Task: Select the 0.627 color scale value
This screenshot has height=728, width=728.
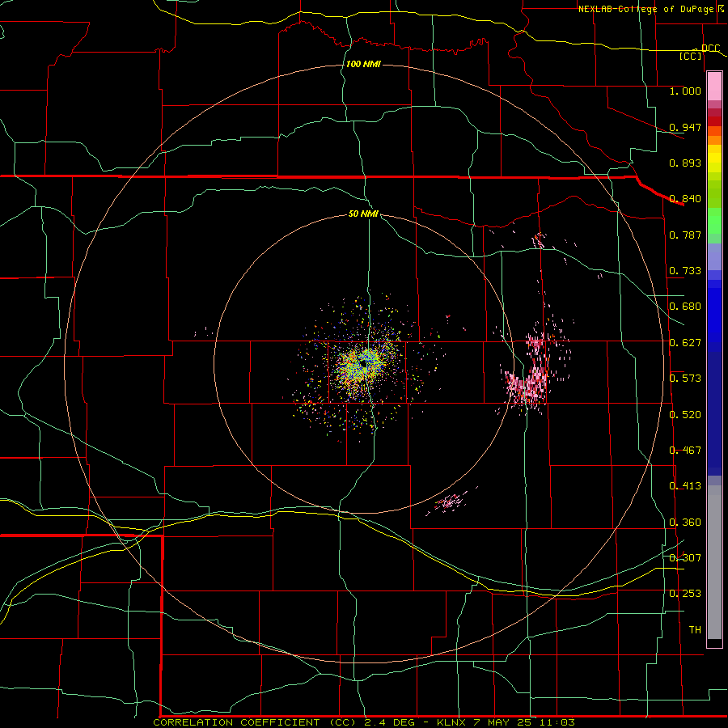Action: click(x=685, y=343)
